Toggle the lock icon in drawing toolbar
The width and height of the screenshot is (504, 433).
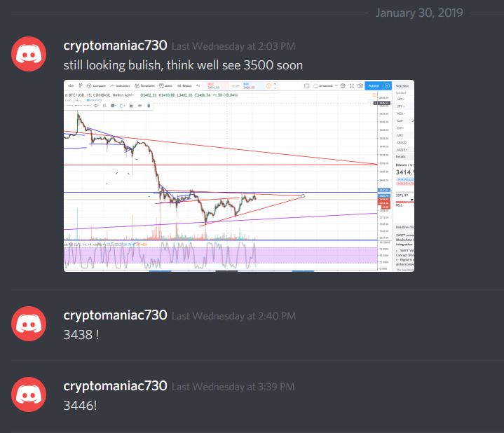(x=131, y=106)
